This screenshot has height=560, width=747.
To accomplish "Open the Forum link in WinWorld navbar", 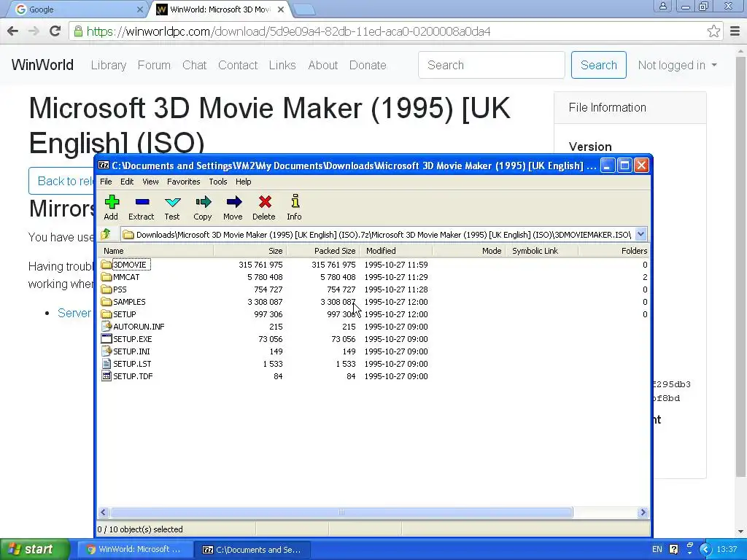I will [x=154, y=65].
